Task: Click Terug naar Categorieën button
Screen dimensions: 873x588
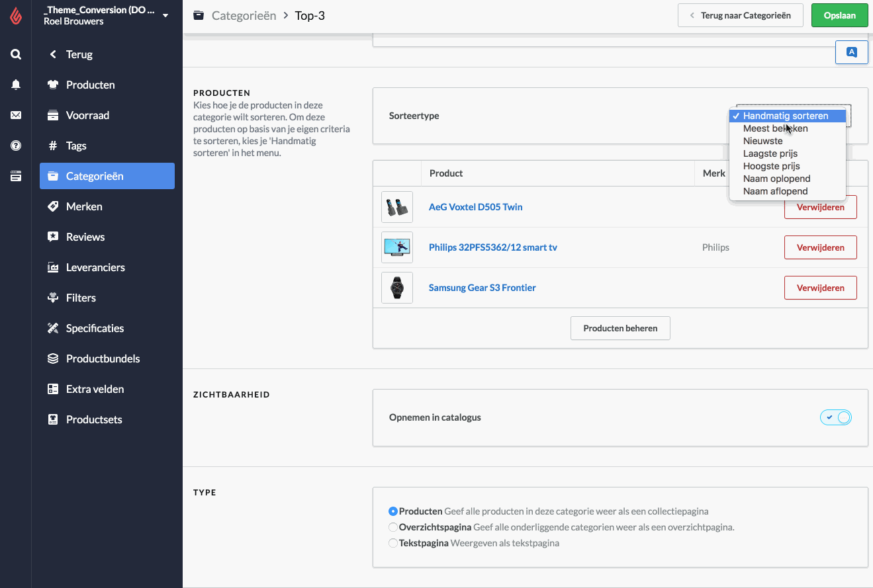Action: click(x=740, y=15)
